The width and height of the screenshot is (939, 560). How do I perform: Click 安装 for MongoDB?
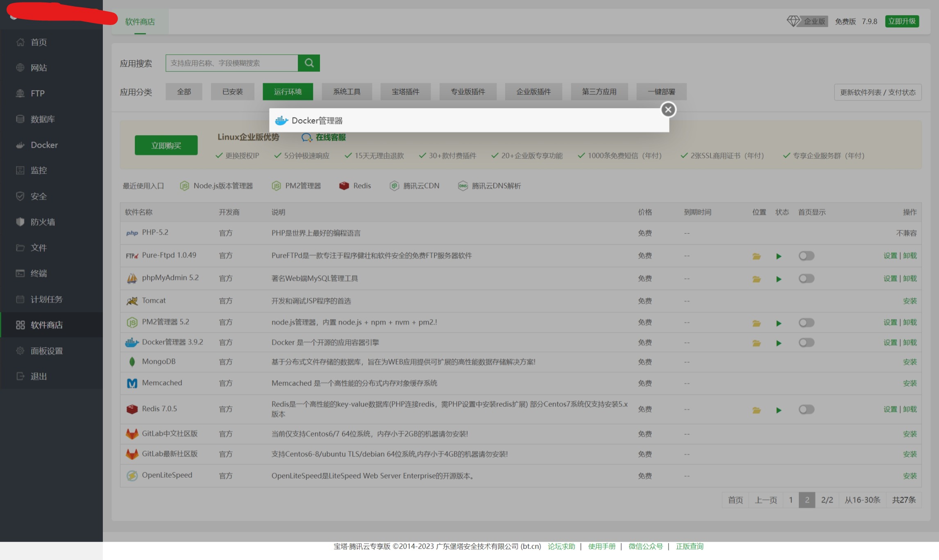910,362
